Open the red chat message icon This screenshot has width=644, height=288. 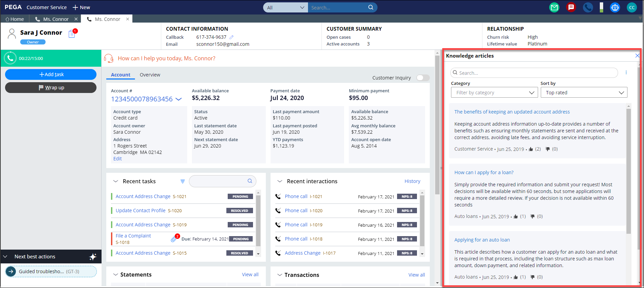coord(571,7)
